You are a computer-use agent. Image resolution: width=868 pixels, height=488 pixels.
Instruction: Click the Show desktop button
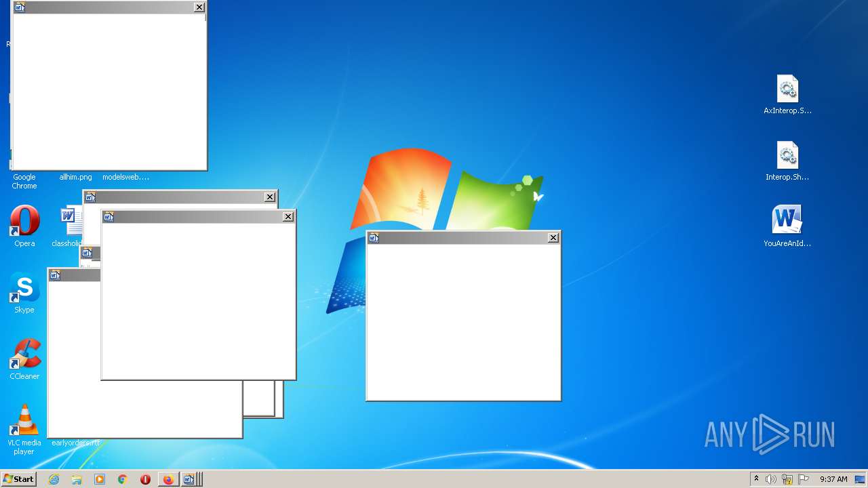(861, 479)
